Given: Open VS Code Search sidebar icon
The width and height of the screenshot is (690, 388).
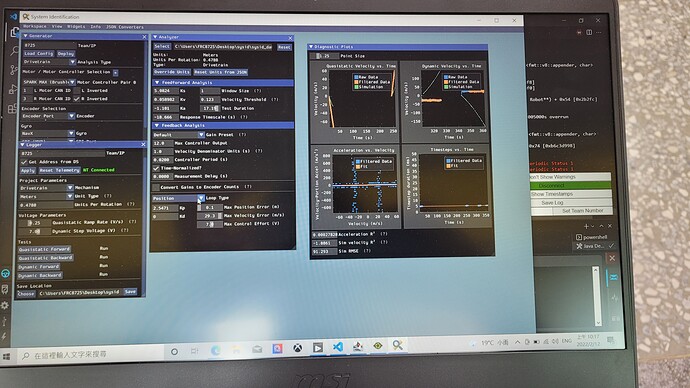Looking at the screenshot, I should pyautogui.click(x=14, y=51).
